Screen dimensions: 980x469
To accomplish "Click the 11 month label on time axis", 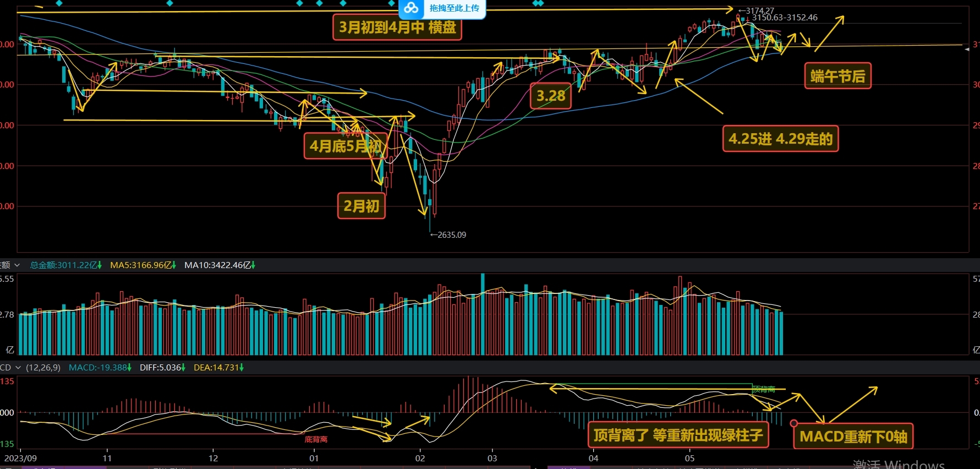I will click(x=107, y=458).
